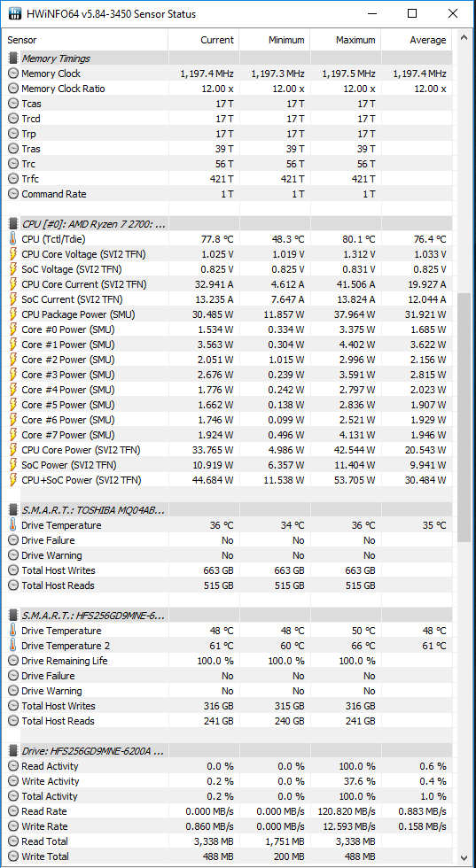
Task: Click the thermometer icon beside Drive Temperature 2
Action: point(13,646)
